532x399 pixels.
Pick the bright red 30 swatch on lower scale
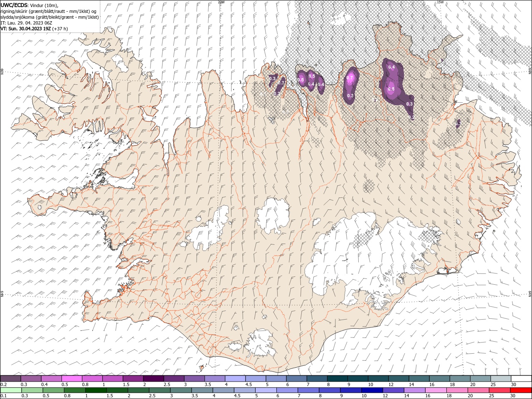[x=521, y=390]
